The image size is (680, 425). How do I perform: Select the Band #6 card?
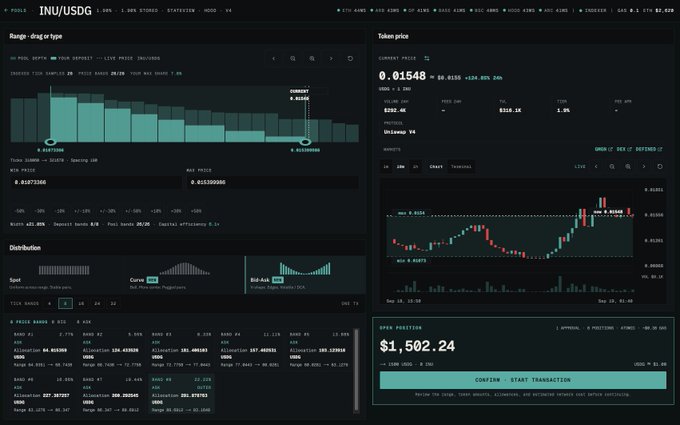[x=43, y=394]
